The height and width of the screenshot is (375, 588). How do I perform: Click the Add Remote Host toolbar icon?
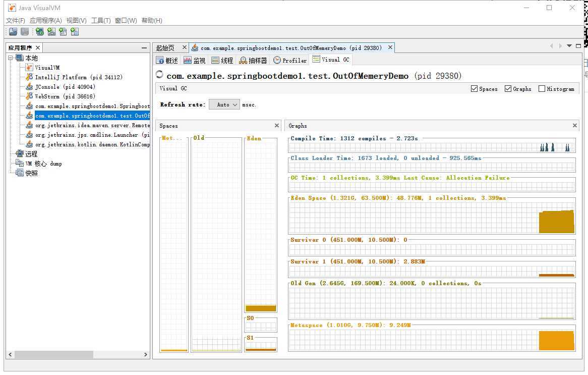click(40, 32)
